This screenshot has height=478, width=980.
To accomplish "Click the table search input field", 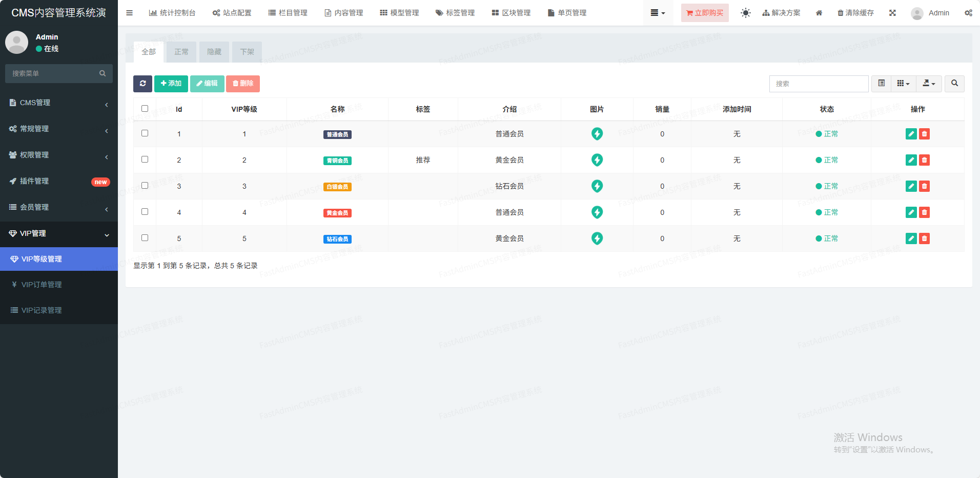I will [x=819, y=84].
